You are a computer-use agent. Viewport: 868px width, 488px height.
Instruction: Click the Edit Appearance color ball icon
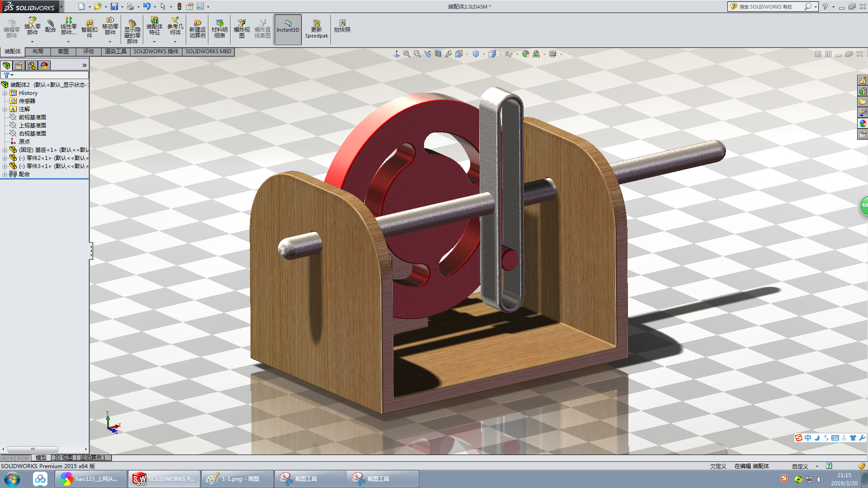[525, 54]
